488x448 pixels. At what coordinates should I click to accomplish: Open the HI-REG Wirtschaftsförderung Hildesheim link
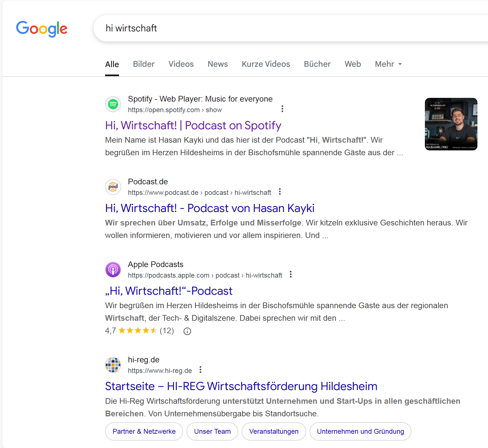[241, 386]
